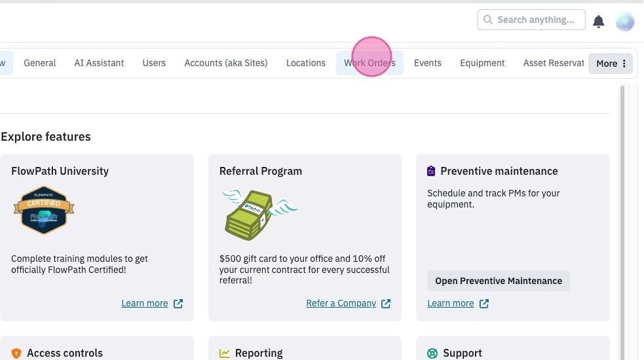The height and width of the screenshot is (360, 644).
Task: Click the Preventive maintenance clipboard icon
Action: (431, 171)
